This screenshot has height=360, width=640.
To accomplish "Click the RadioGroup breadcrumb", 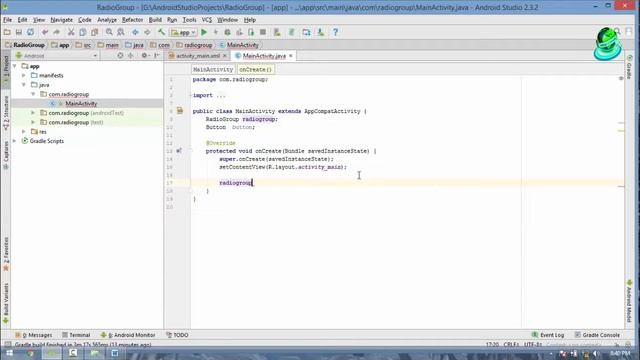I will tap(25, 45).
